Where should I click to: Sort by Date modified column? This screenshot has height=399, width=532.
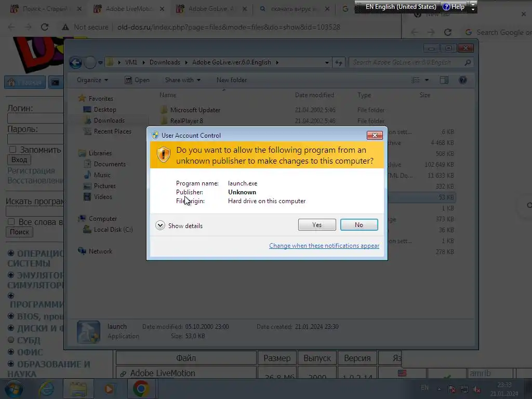click(314, 95)
